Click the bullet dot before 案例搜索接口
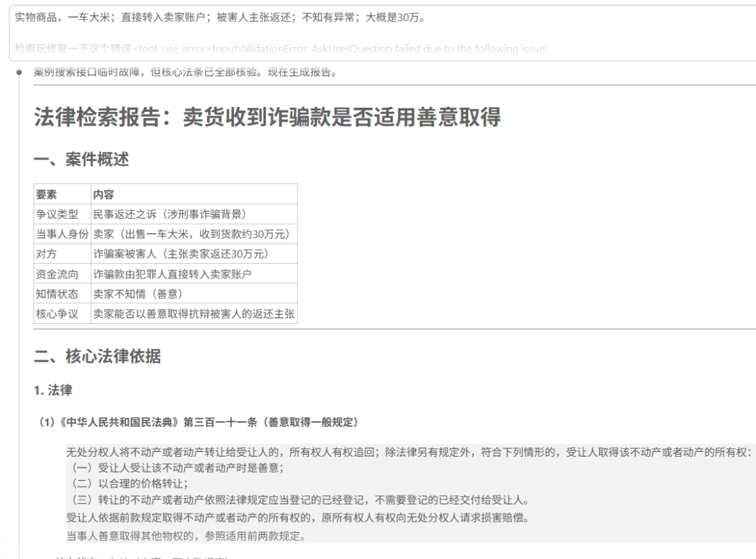The image size is (756, 559). click(20, 72)
